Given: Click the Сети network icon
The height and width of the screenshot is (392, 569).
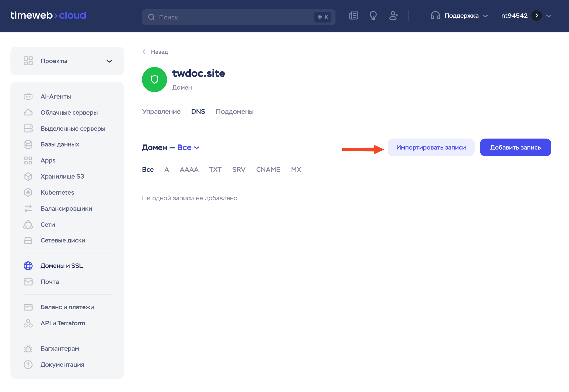Looking at the screenshot, I should pyautogui.click(x=28, y=224).
